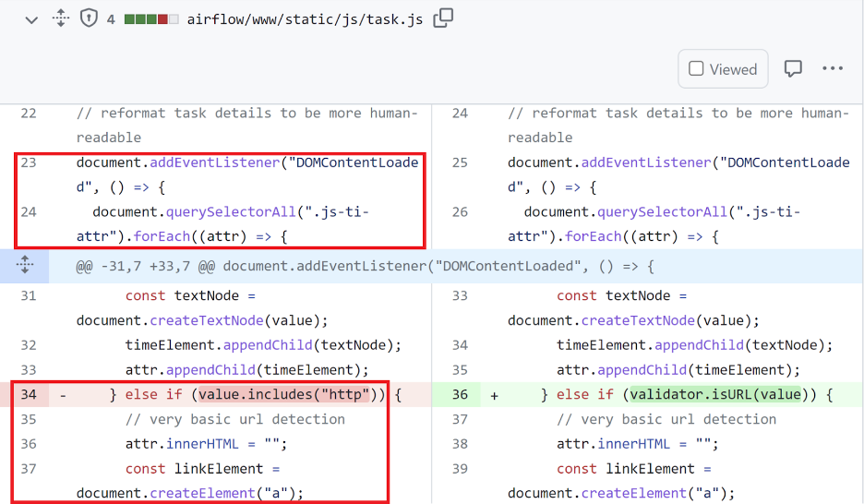Click right line number 36
Viewport: 864px width, 504px height.
tap(460, 394)
